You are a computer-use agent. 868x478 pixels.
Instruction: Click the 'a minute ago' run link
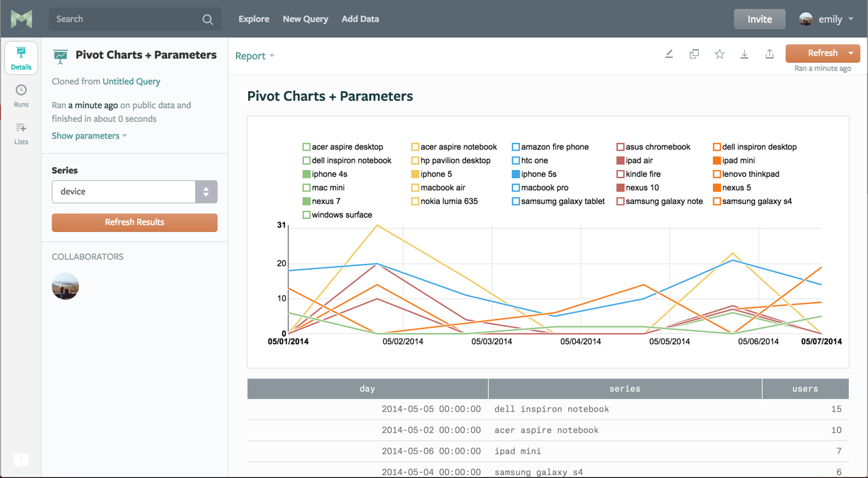(x=93, y=105)
